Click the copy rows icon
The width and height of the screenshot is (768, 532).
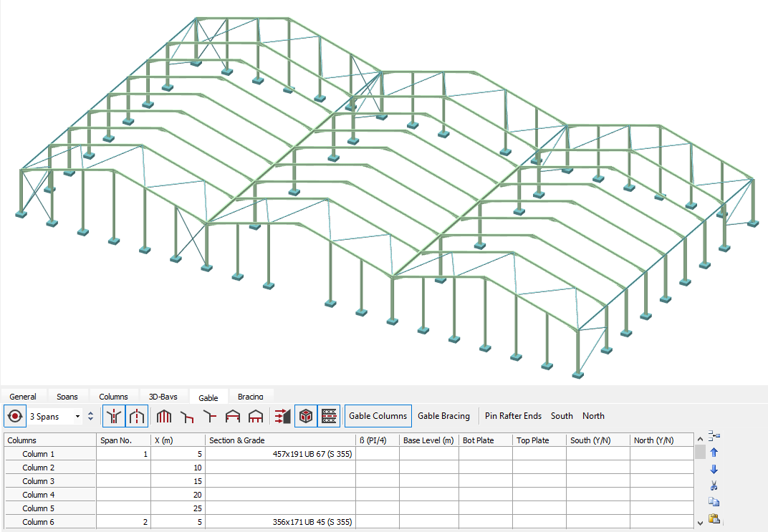[x=714, y=502]
